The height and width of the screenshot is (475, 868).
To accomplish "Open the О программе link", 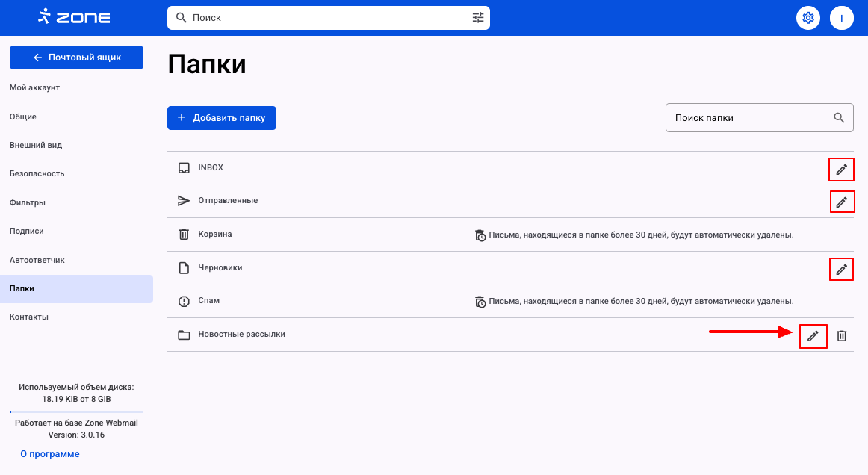I will (x=50, y=454).
